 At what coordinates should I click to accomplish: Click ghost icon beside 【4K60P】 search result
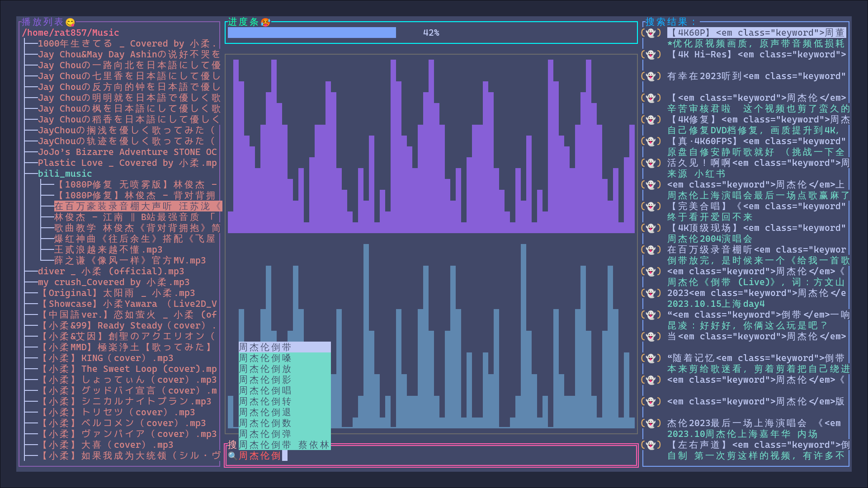pos(651,33)
